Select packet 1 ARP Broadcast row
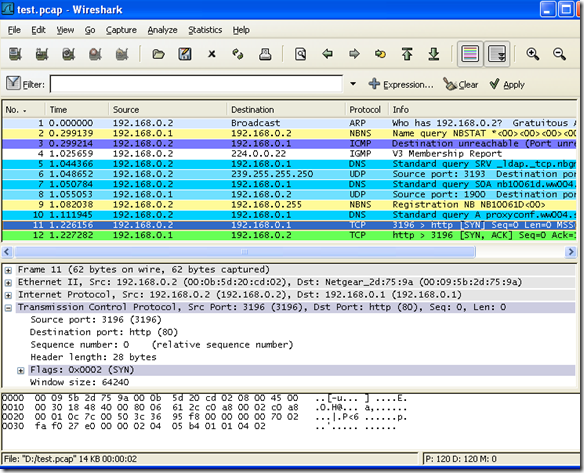Image resolution: width=584 pixels, height=473 pixels. point(289,123)
